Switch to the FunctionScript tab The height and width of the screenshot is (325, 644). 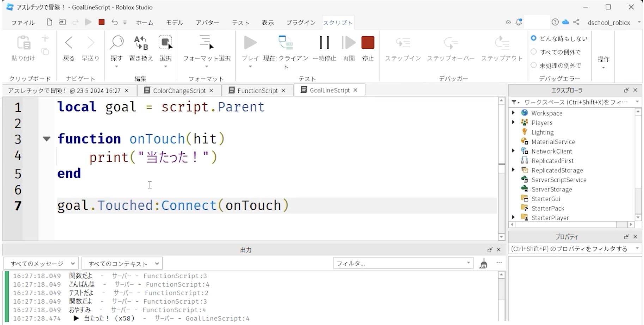pyautogui.click(x=257, y=91)
